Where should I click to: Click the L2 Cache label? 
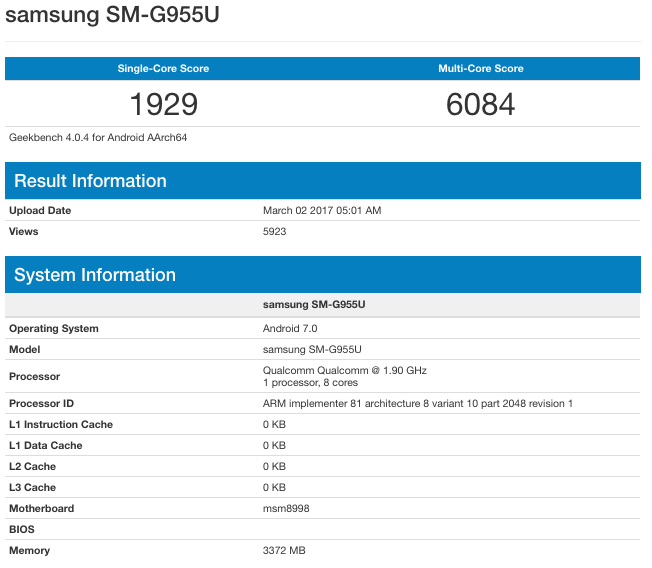tap(32, 466)
